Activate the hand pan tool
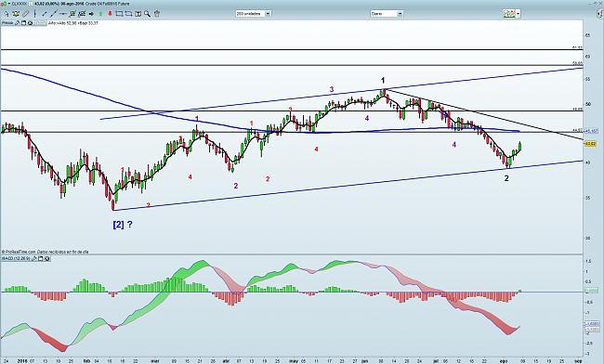604x364 pixels. (x=157, y=14)
